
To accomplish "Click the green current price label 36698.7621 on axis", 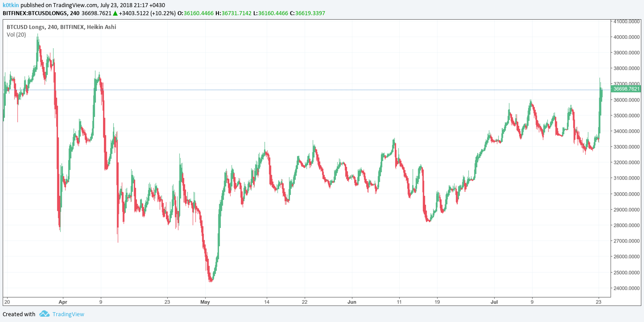I will tap(627, 89).
